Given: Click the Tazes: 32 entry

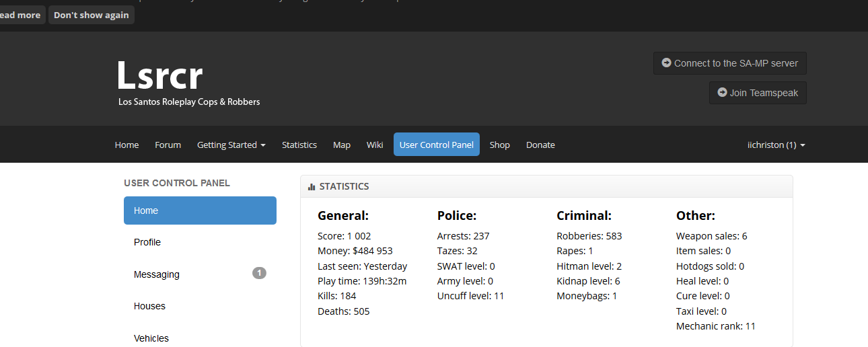Looking at the screenshot, I should tap(458, 251).
